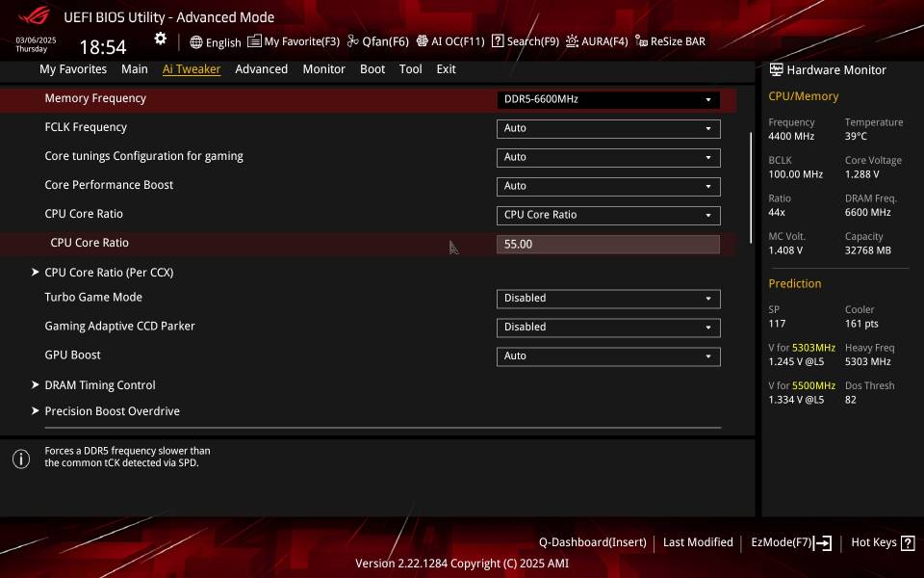Select the Memory Frequency row label
The width and height of the screenshot is (924, 578).
click(x=95, y=98)
